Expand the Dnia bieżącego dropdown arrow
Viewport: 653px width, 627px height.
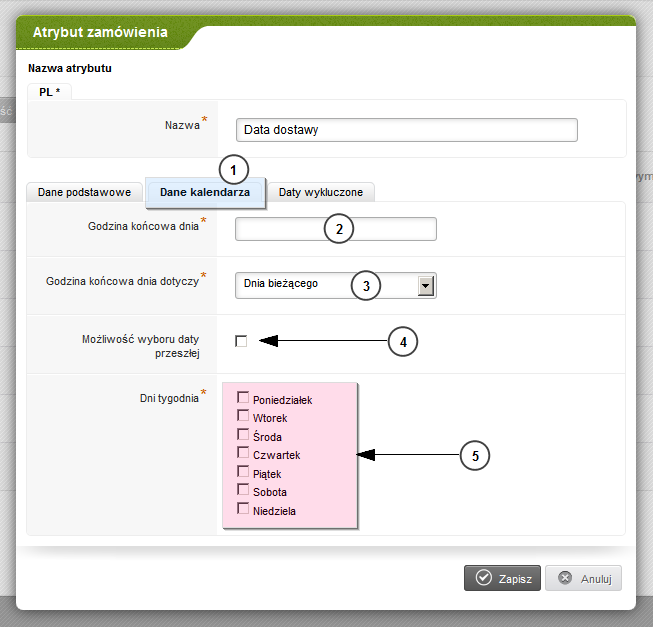tap(426, 285)
